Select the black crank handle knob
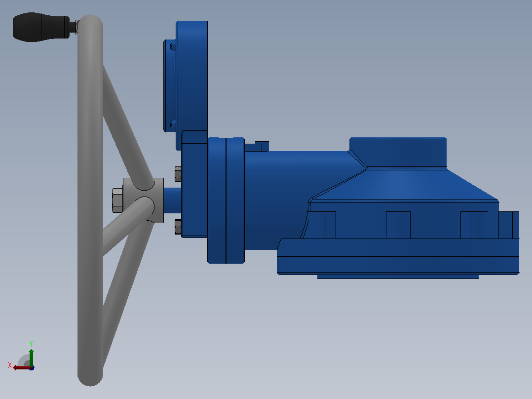The width and height of the screenshot is (532, 399). click(41, 27)
